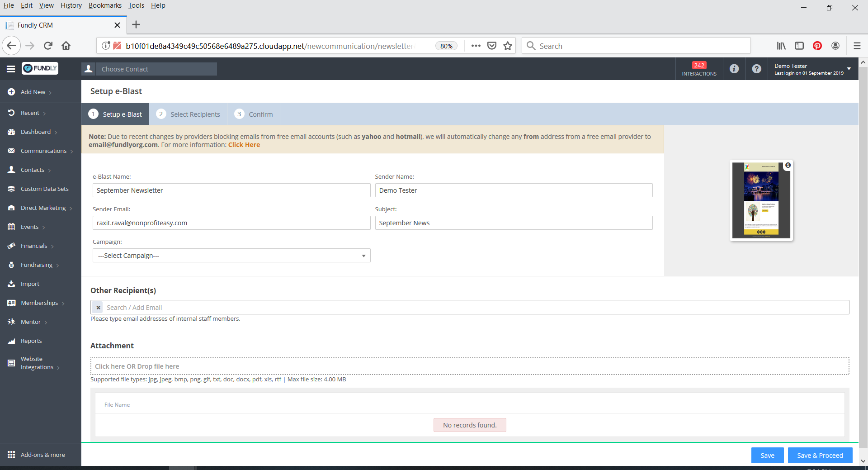The width and height of the screenshot is (868, 470).
Task: Click the help question mark icon
Action: (756, 69)
